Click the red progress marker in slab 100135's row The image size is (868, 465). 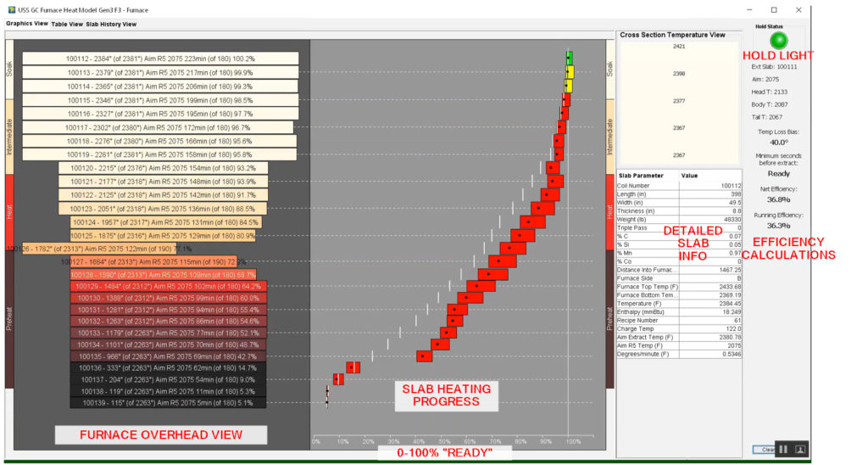tap(424, 356)
